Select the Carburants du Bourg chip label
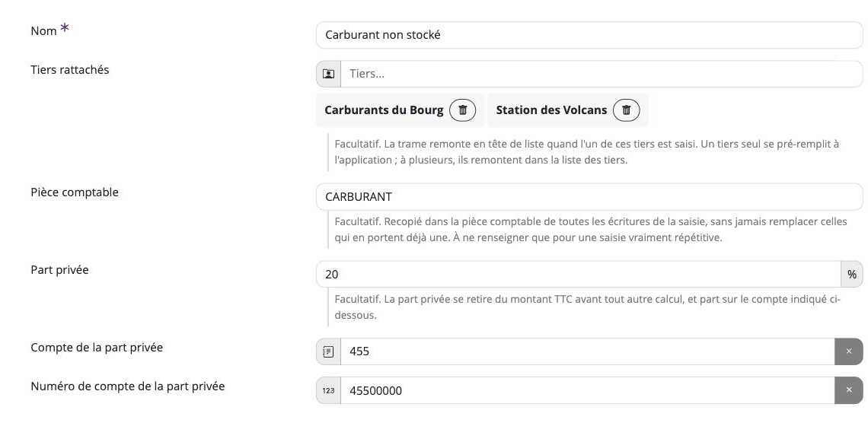 click(x=384, y=110)
